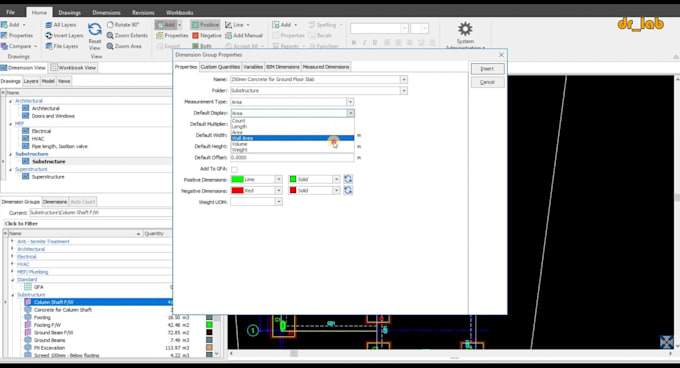Click Invert Layers in the ribbon
This screenshot has height=368, width=680.
click(64, 36)
